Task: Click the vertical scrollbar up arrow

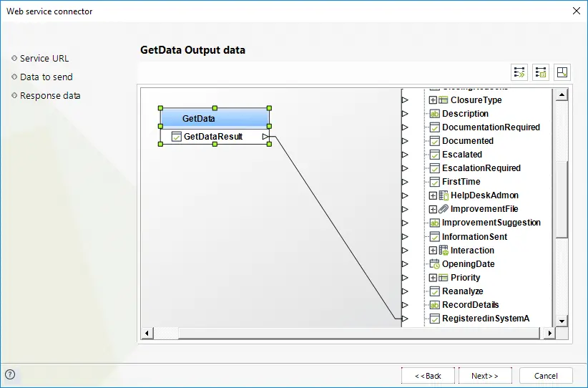Action: (x=562, y=94)
